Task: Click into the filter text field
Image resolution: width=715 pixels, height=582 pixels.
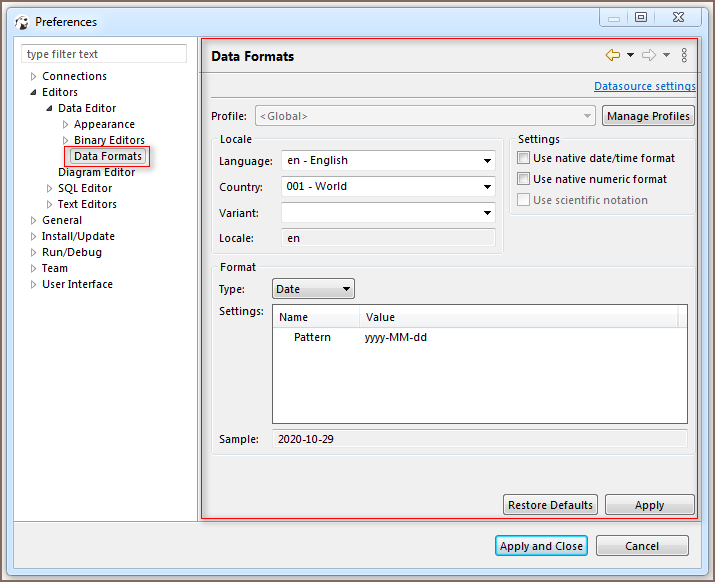Action: pyautogui.click(x=104, y=54)
